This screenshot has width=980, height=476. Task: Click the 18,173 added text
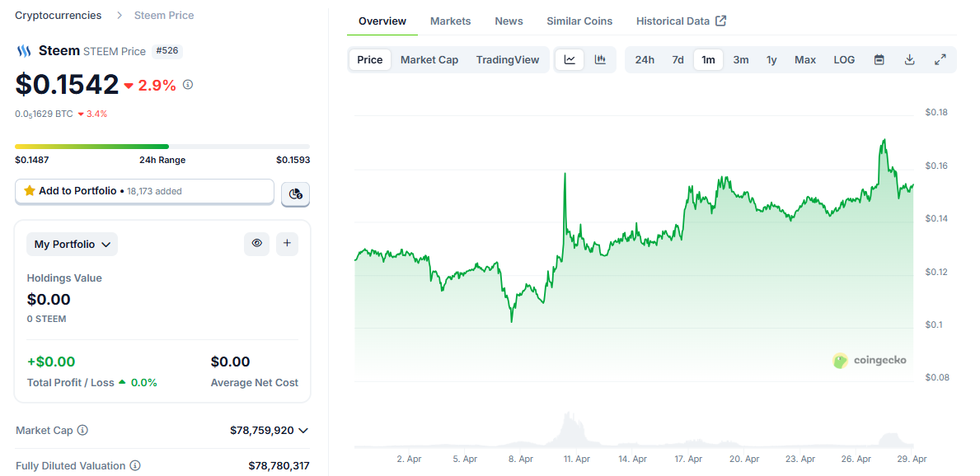click(154, 191)
